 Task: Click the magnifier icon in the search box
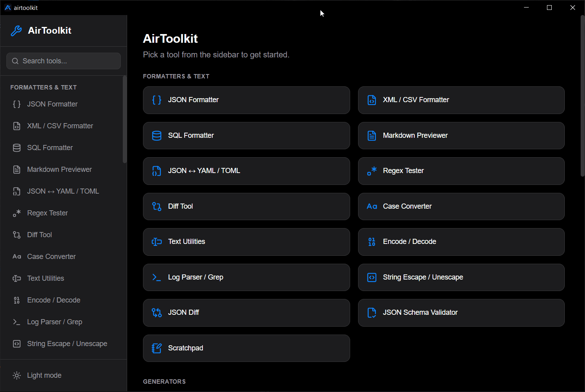[x=15, y=61]
